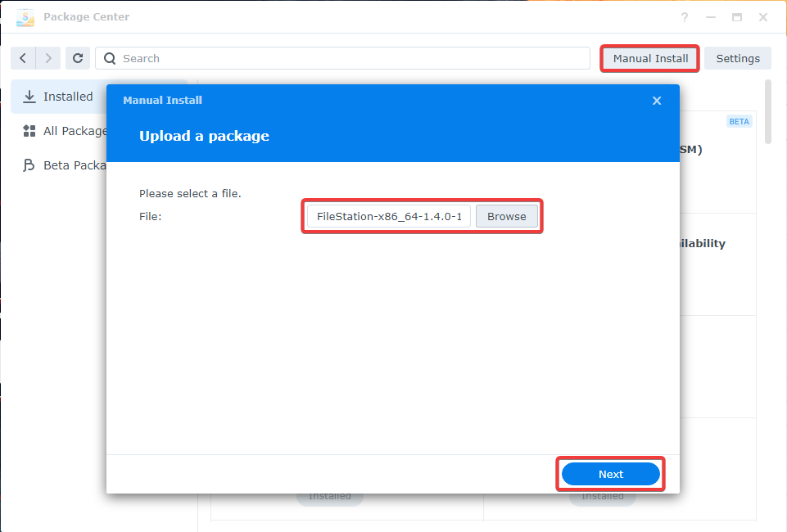Screen dimensions: 787x532
Task: Click the vertical scrollbar on the right
Action: click(768, 111)
